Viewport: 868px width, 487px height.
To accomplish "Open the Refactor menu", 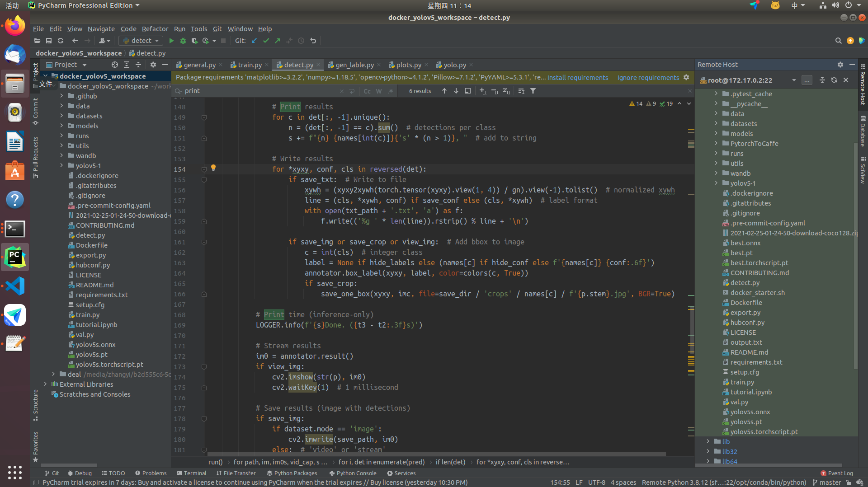I will point(155,28).
